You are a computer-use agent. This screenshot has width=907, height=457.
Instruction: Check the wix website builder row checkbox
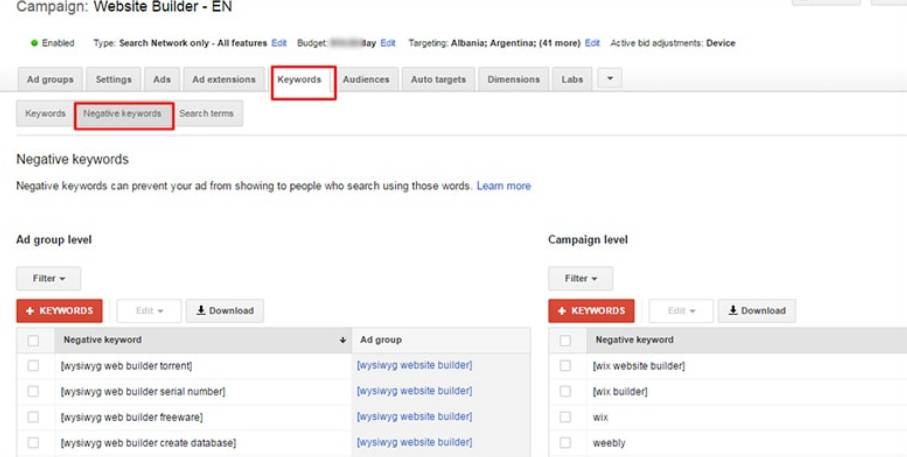point(565,366)
